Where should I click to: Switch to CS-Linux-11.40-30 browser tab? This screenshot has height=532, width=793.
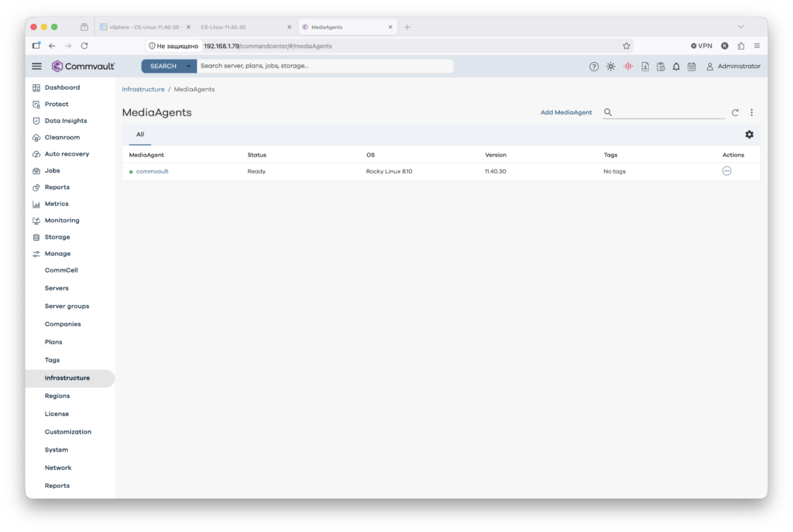point(245,27)
